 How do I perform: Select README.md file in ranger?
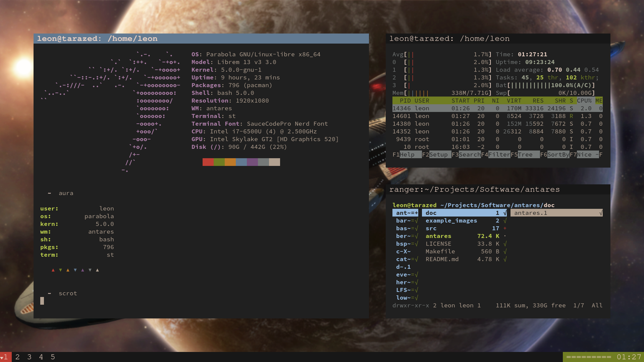click(x=442, y=259)
